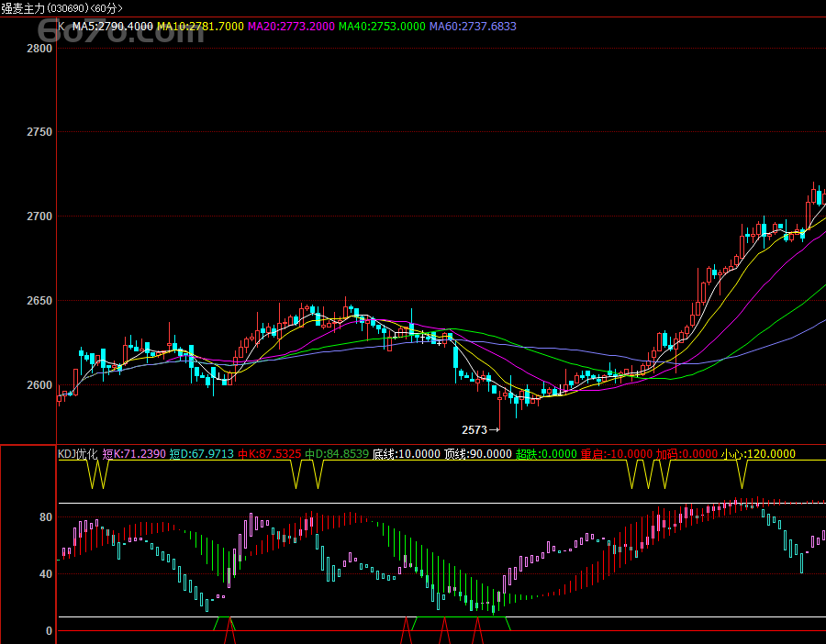Click the 小心:120.0000 label
This screenshot has width=826, height=644.
pyautogui.click(x=759, y=454)
